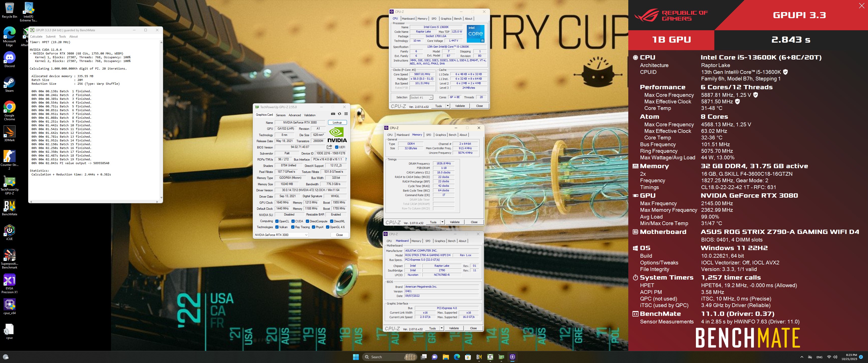Launch Counter-Strike 2 from the desktop
Image resolution: width=868 pixels, height=363 pixels.
click(9, 160)
